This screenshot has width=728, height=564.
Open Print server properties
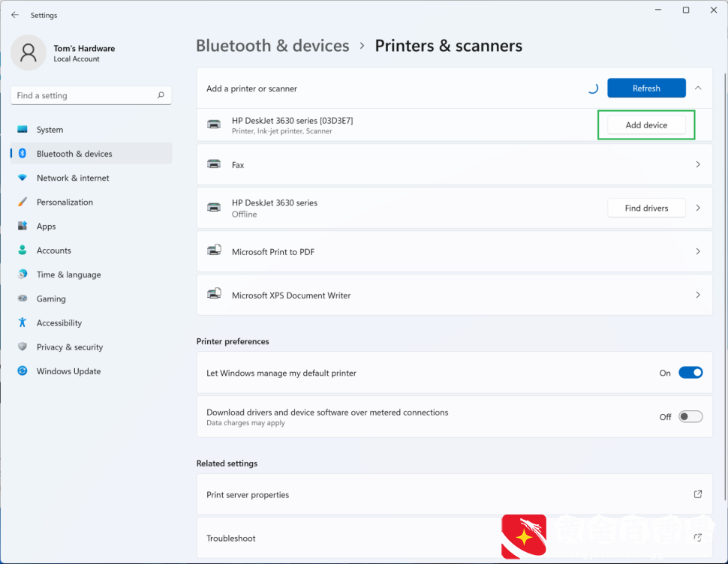point(455,494)
